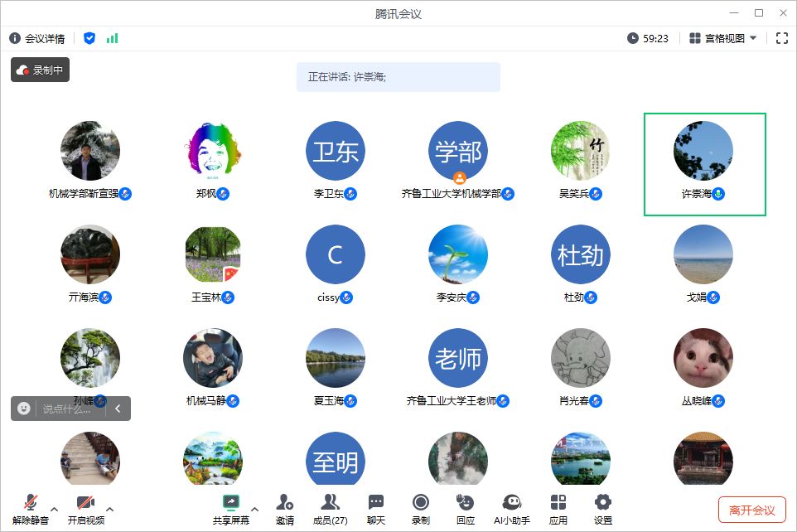The width and height of the screenshot is (797, 532).
Task: Expand audio options arrow beside 解除静音
Action: click(55, 509)
